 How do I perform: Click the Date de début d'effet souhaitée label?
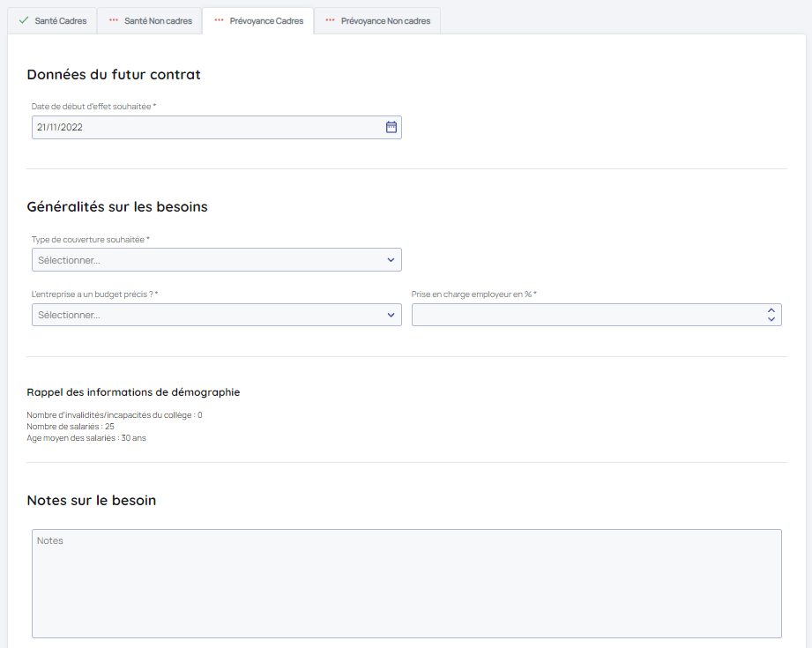click(x=93, y=107)
